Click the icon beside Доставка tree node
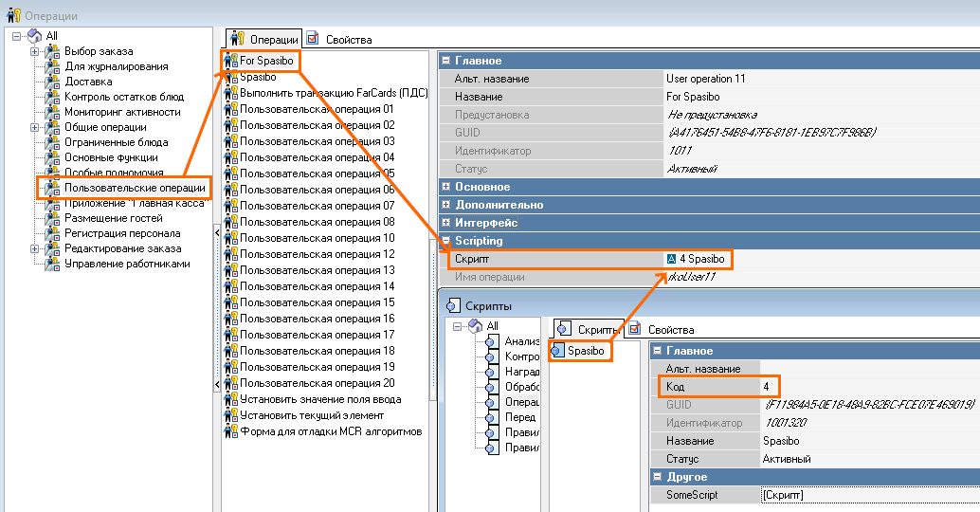The height and width of the screenshot is (512, 980). [x=53, y=82]
